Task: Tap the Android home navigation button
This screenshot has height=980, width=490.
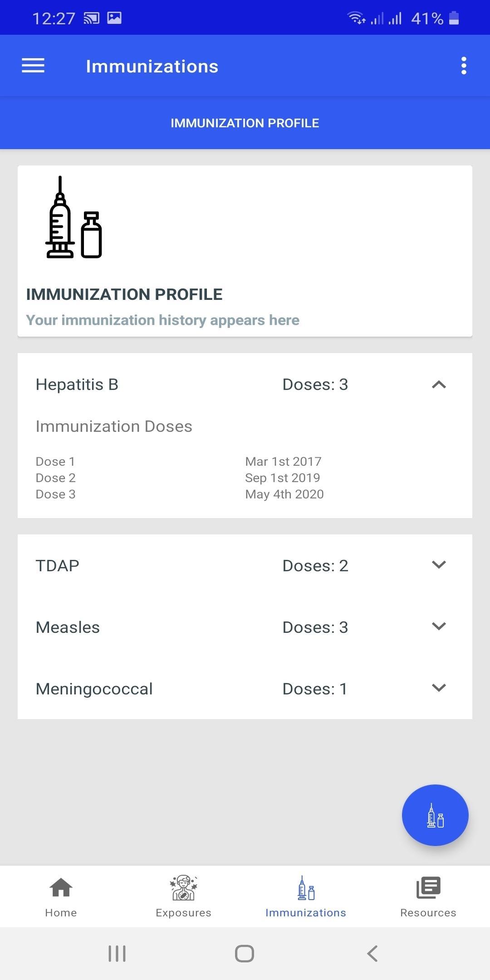Action: pos(245,953)
